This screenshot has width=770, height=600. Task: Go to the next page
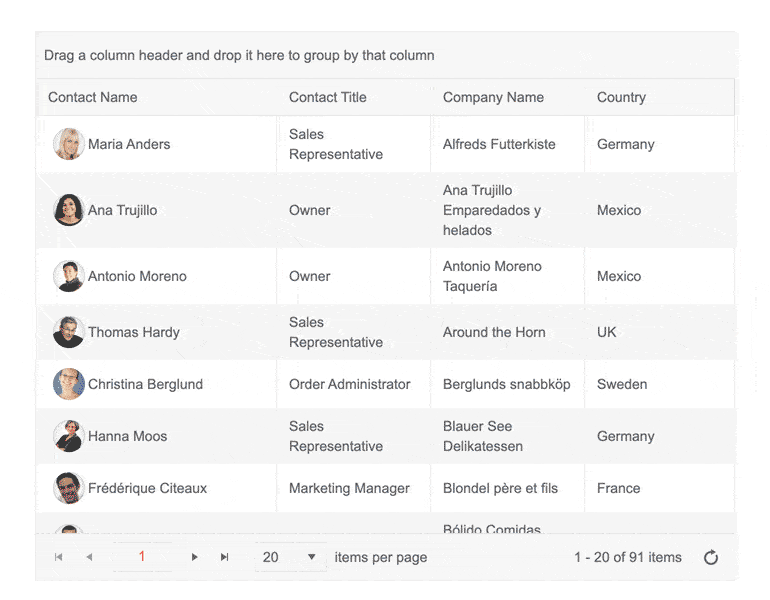click(x=194, y=557)
